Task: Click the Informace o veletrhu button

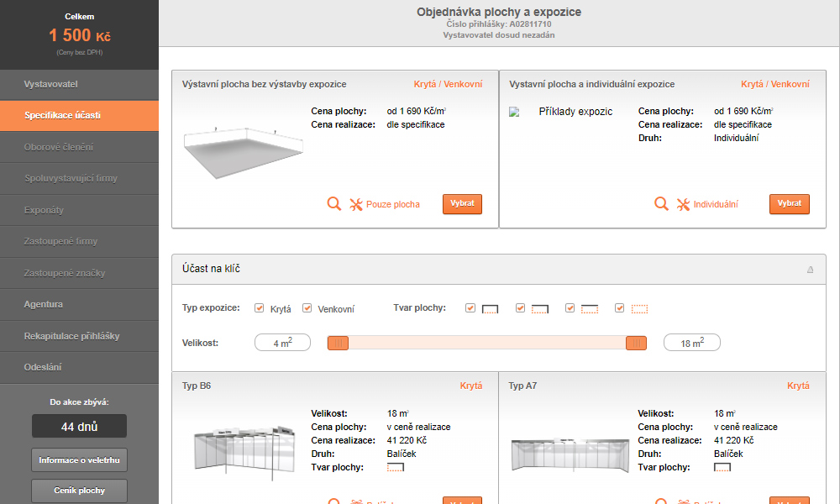Action: [79, 460]
